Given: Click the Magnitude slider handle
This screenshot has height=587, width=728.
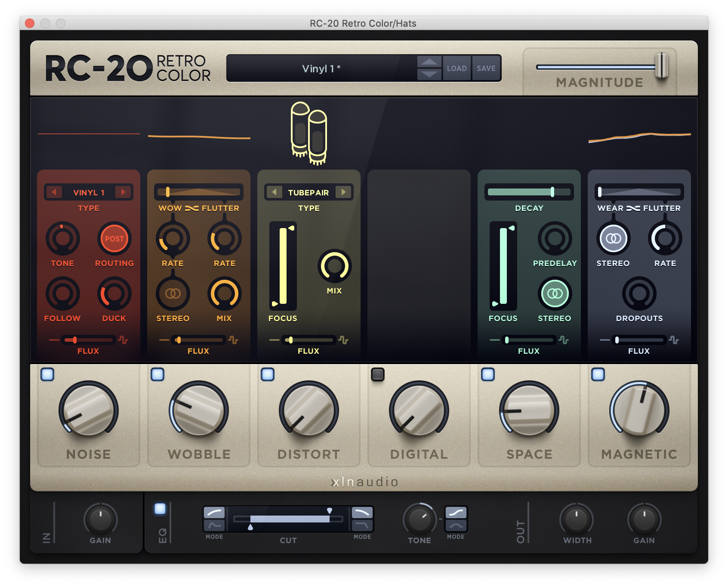Looking at the screenshot, I should [x=662, y=65].
